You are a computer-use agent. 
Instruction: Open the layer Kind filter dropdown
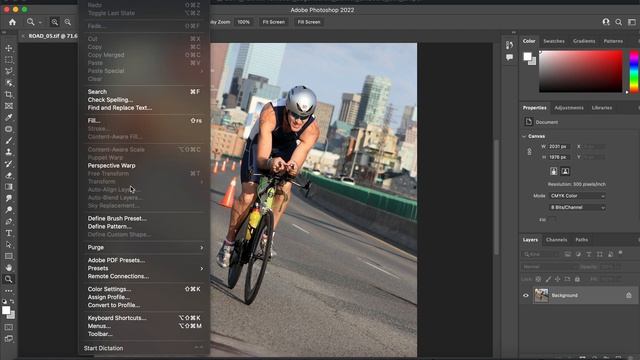(541, 254)
